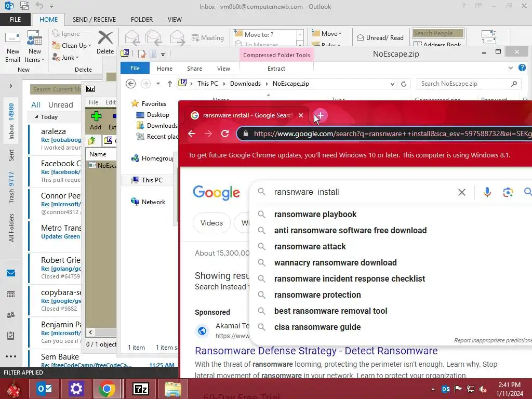This screenshot has width=532, height=399.
Task: Open Move dropdown in Outlook ribbon
Action: (327, 33)
